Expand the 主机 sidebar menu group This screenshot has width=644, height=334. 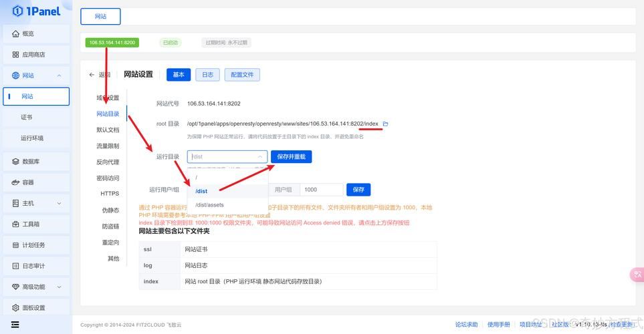coord(59,204)
